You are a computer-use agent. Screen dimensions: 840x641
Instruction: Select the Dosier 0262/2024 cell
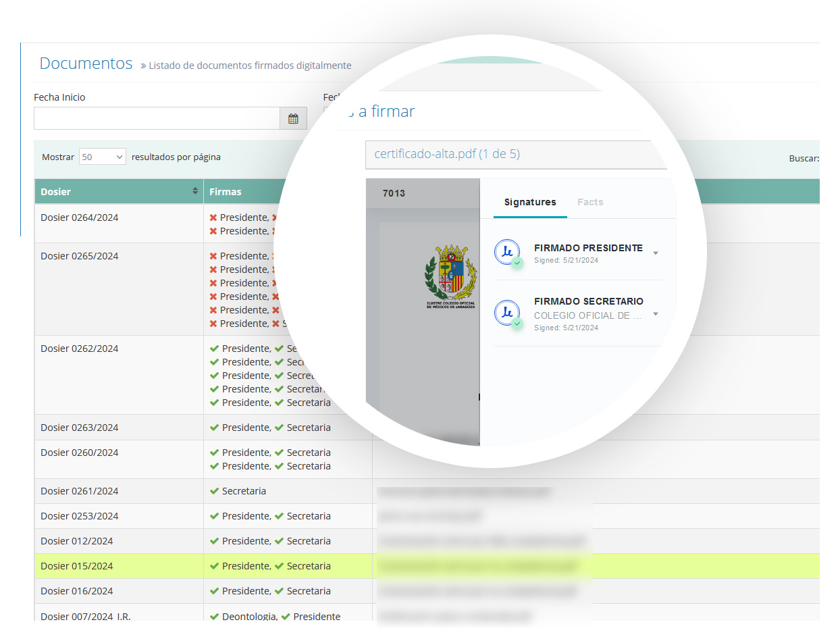(x=119, y=375)
